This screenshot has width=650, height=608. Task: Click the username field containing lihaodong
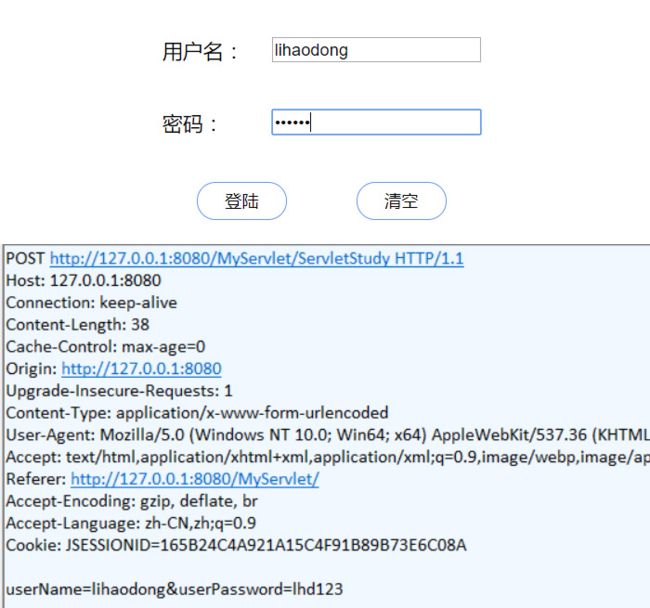tap(376, 50)
